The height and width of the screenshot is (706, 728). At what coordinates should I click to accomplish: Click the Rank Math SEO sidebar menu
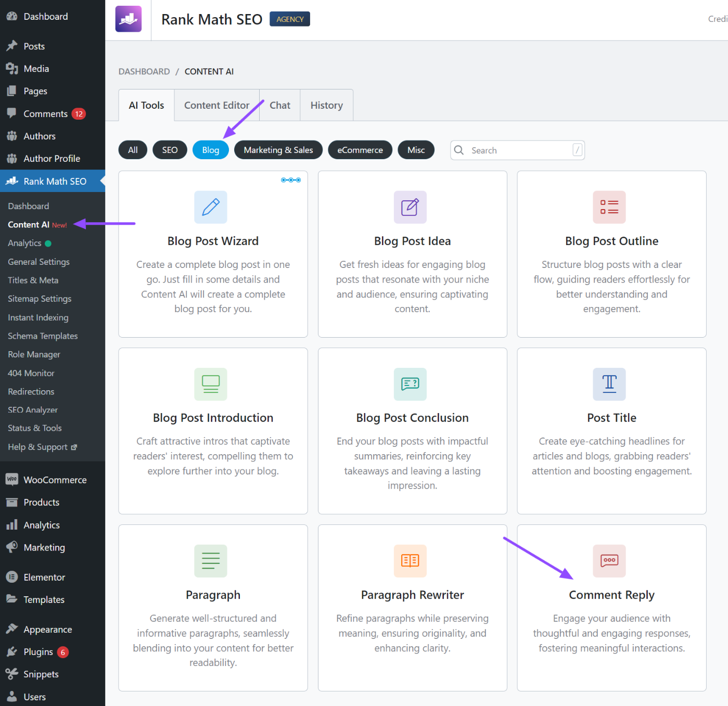click(x=53, y=181)
